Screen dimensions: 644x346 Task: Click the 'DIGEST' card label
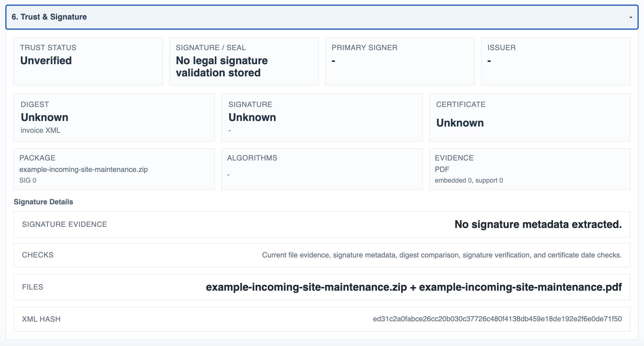(35, 104)
